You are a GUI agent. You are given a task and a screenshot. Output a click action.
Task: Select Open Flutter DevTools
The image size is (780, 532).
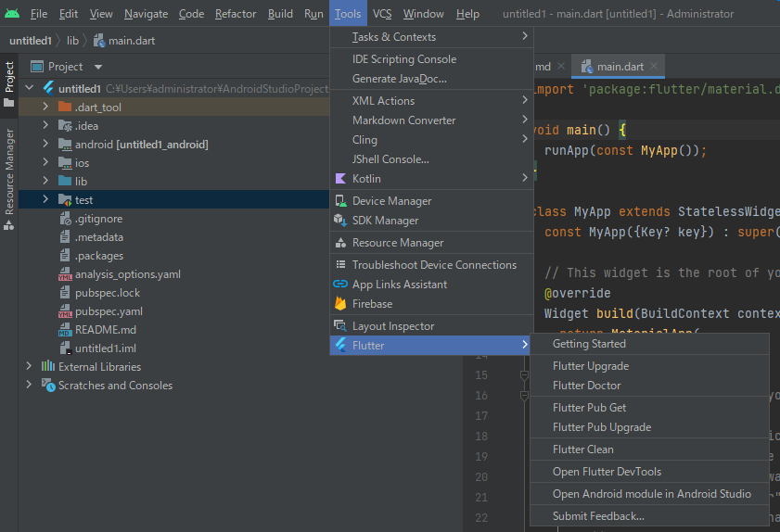(649, 472)
